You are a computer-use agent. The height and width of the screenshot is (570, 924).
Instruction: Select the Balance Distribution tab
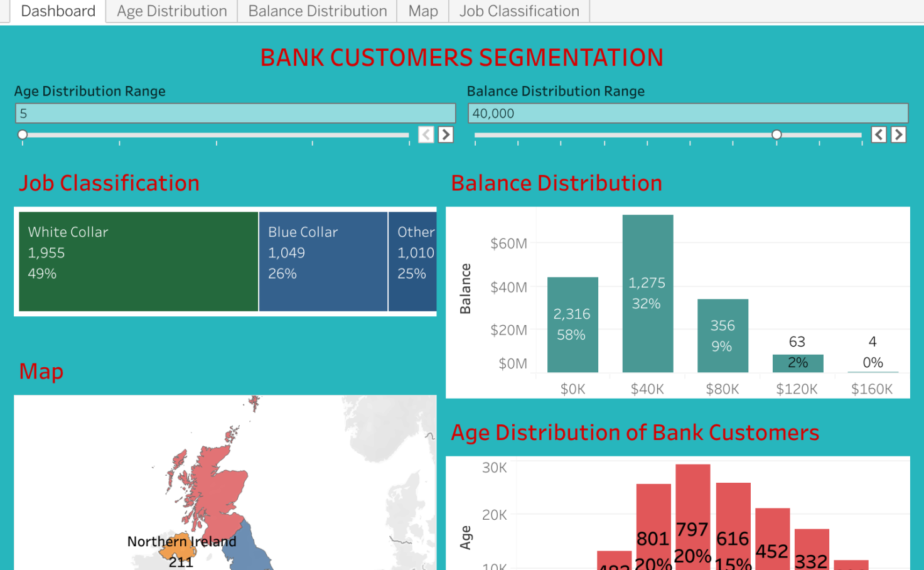click(x=316, y=11)
